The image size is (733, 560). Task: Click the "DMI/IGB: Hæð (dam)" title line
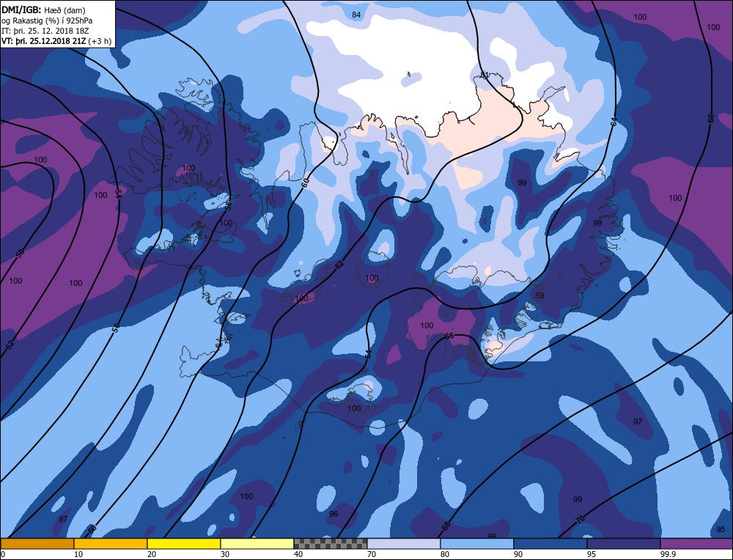(43, 10)
